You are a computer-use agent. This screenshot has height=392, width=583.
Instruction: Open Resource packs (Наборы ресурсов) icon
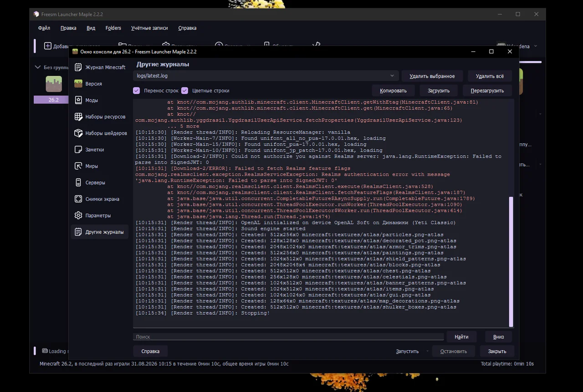pos(78,117)
